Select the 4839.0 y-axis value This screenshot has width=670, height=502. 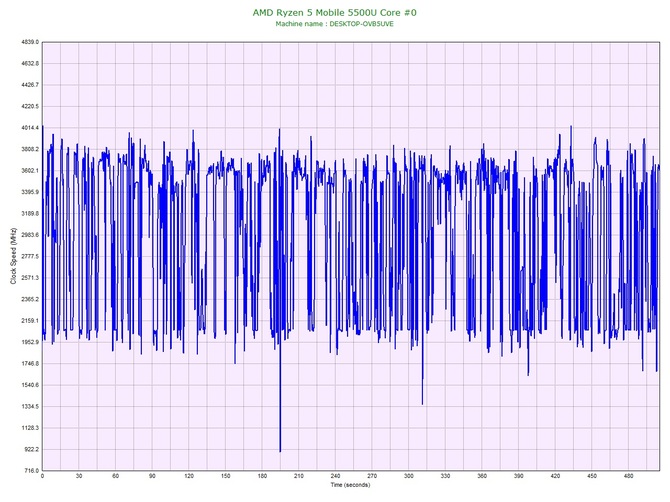click(x=29, y=42)
